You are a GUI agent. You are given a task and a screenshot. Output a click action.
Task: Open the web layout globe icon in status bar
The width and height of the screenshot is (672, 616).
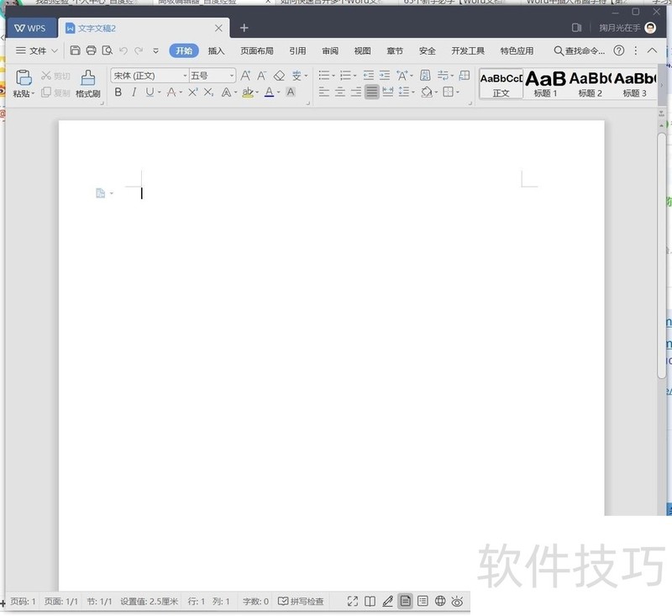pyautogui.click(x=440, y=601)
